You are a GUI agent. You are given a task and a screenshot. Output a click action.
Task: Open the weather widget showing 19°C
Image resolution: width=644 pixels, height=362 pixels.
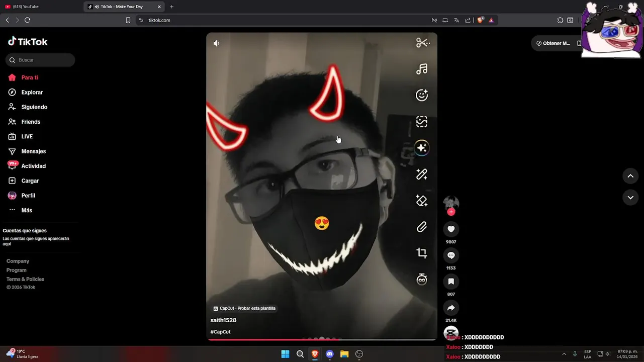click(x=23, y=354)
